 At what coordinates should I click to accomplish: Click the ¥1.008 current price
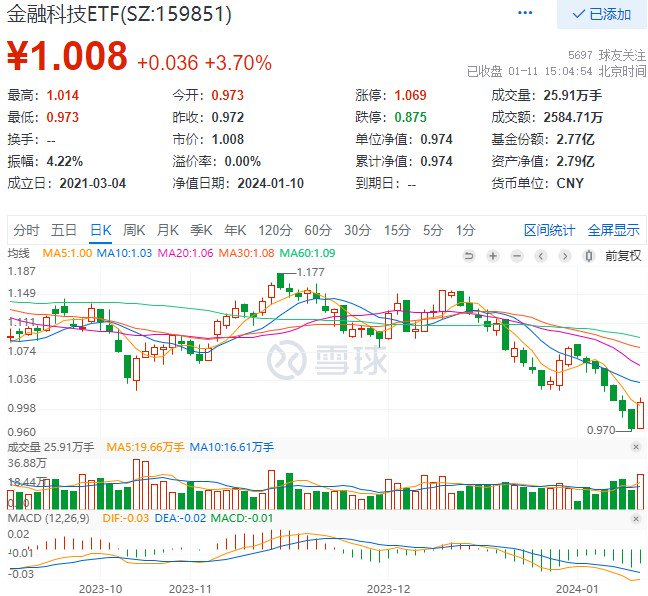67,55
